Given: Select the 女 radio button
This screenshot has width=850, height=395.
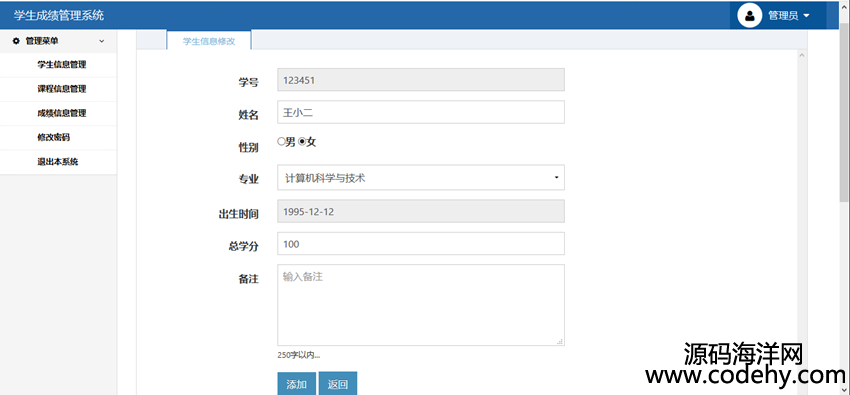Looking at the screenshot, I should pos(302,141).
